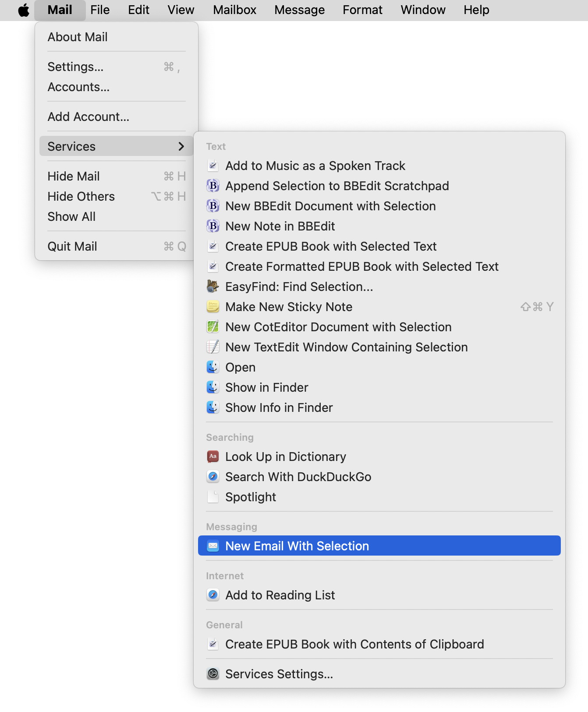Choose Make New Sticky Note
The width and height of the screenshot is (588, 712).
379,307
